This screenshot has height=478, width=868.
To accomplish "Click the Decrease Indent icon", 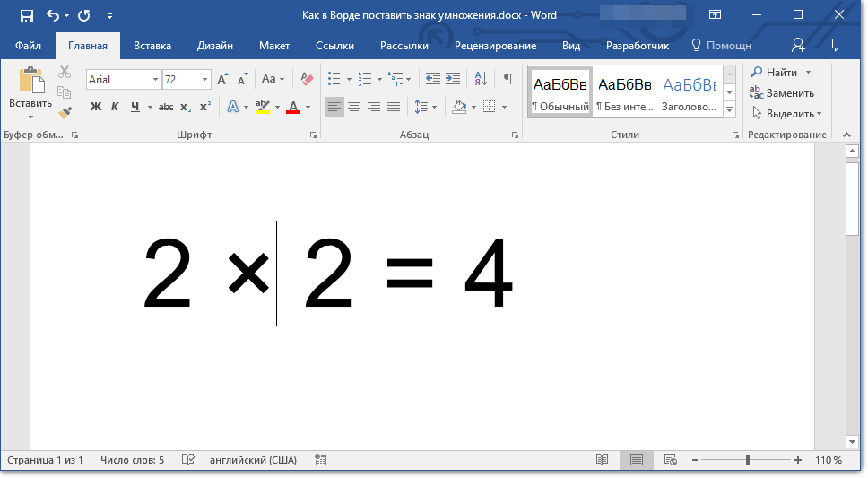I will coord(432,79).
